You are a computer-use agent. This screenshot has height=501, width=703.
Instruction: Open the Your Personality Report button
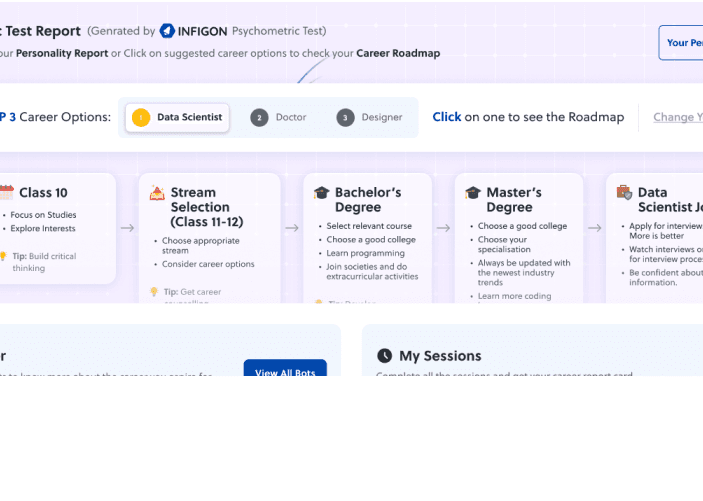[x=681, y=43]
